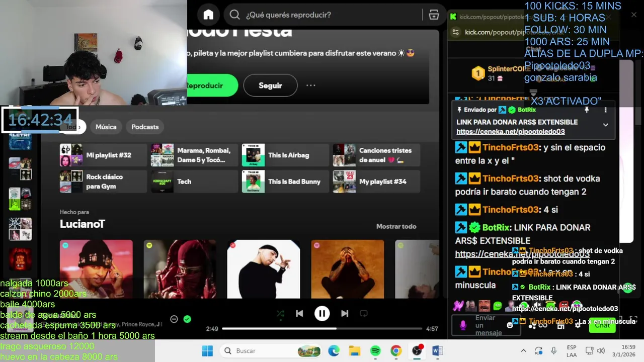
Task: Click the purple microphone icon in chat input
Action: 463,325
